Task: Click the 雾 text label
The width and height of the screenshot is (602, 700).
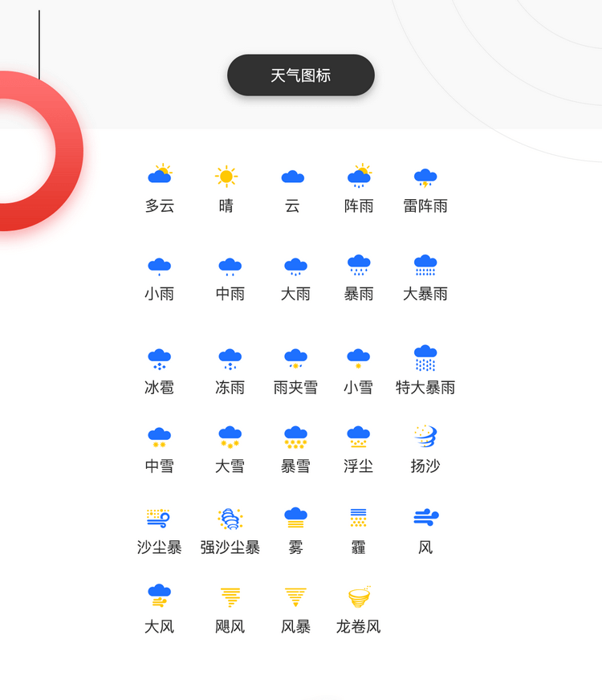Action: (296, 547)
